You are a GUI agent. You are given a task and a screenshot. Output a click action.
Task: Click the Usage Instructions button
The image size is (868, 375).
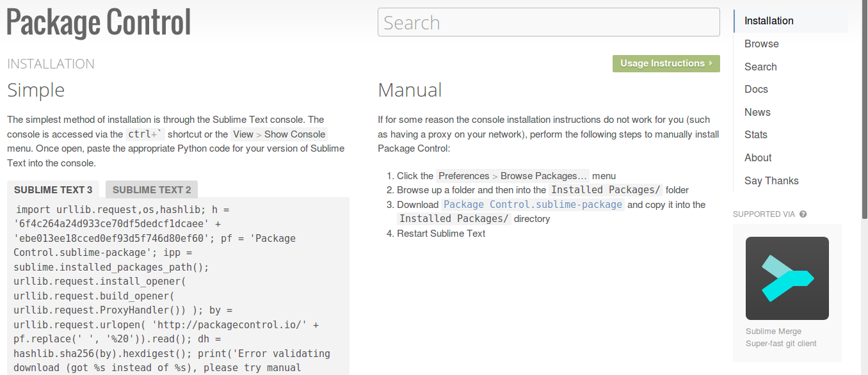click(663, 63)
